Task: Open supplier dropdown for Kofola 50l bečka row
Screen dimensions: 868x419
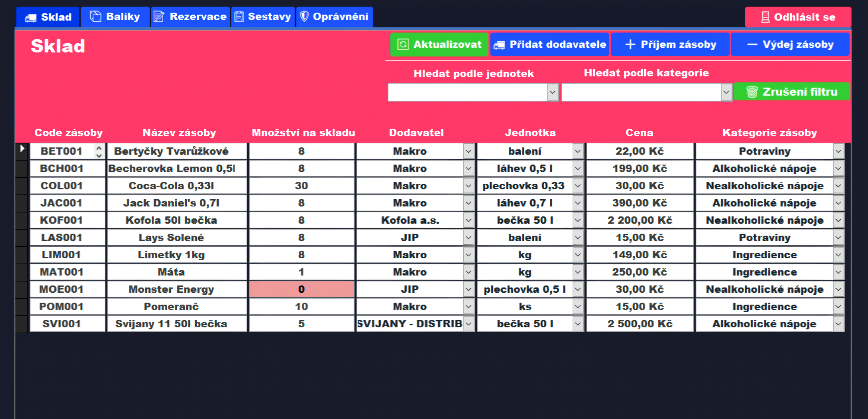Action: 468,220
